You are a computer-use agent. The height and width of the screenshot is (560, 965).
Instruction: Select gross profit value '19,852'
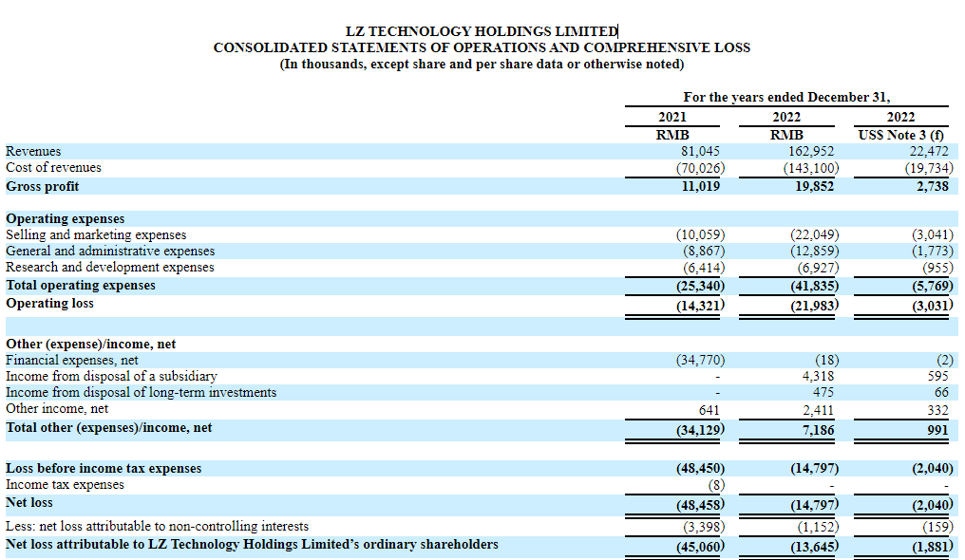coord(814,186)
